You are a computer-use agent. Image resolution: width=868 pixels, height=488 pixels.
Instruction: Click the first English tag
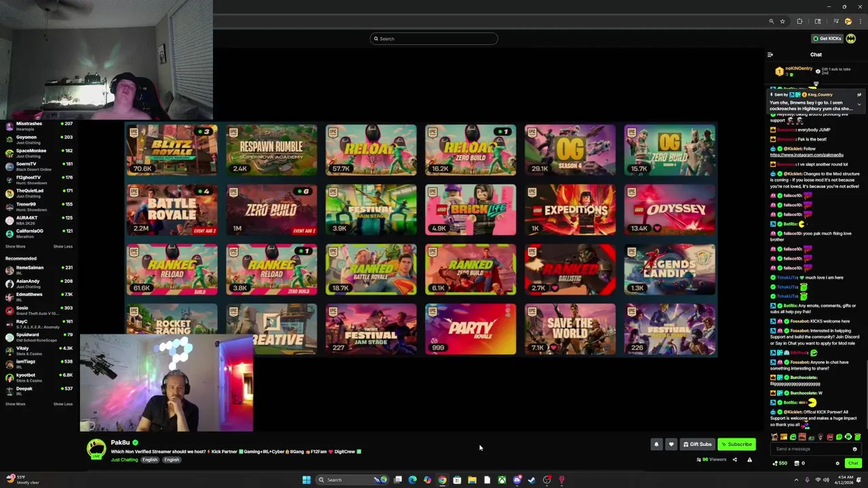[150, 460]
